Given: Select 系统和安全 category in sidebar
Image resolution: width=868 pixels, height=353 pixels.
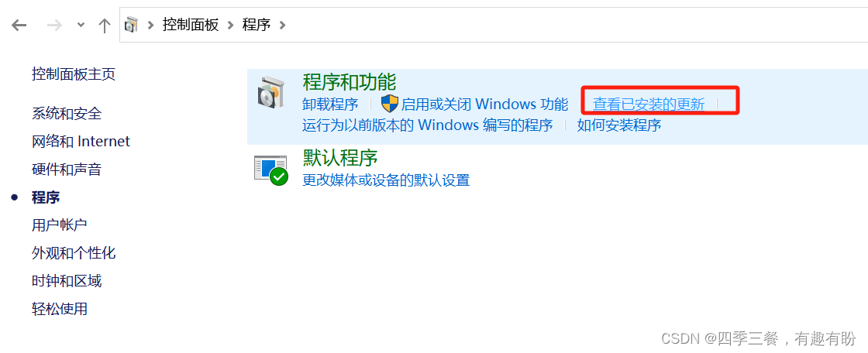Looking at the screenshot, I should (67, 114).
